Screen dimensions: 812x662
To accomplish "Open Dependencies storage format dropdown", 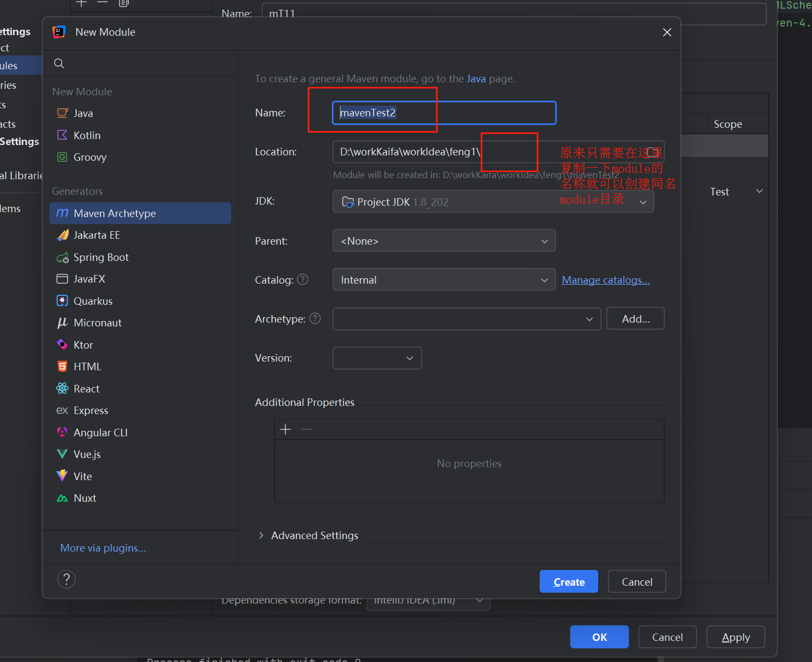I will pyautogui.click(x=428, y=601).
